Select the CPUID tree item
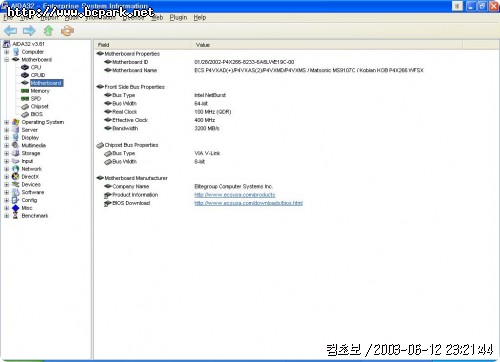Viewport: 500px width, 362px height. pyautogui.click(x=38, y=75)
